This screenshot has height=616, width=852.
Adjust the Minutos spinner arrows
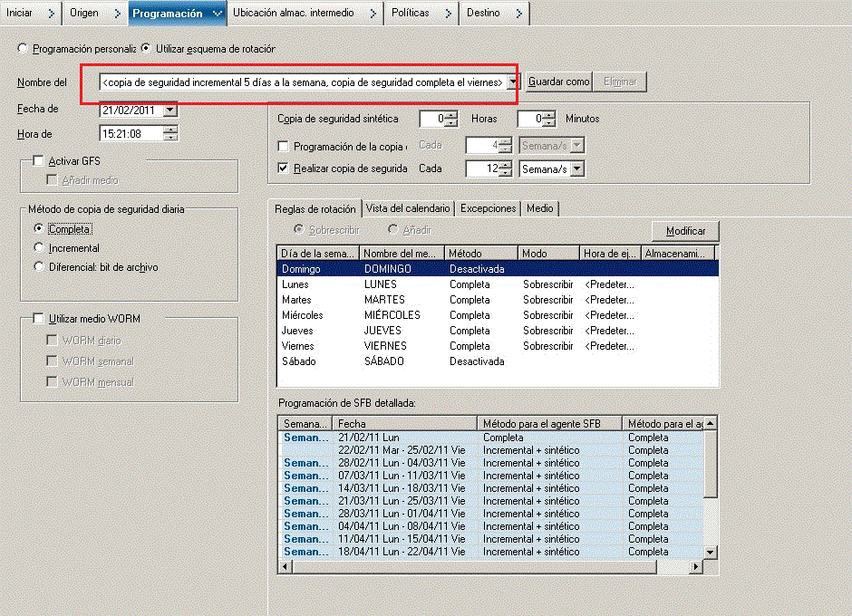(548, 119)
